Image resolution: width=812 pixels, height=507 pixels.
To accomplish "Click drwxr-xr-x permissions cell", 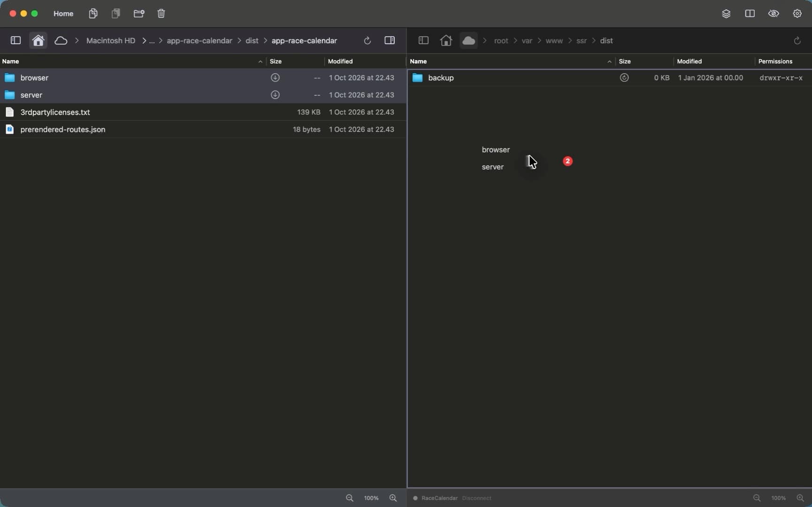I will [x=781, y=78].
